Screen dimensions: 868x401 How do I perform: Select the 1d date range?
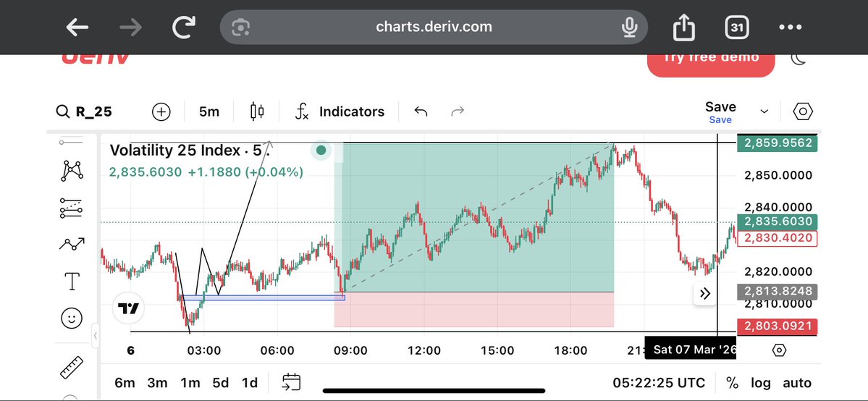[250, 383]
